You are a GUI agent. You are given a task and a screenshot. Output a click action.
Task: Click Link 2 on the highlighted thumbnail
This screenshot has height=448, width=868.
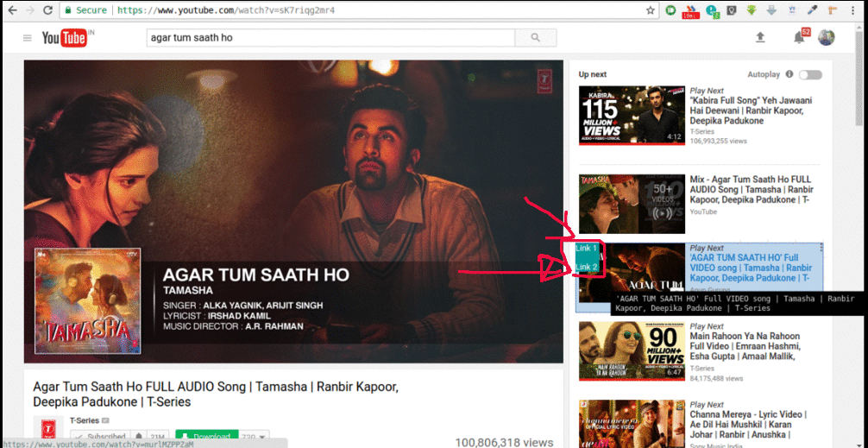(x=586, y=267)
